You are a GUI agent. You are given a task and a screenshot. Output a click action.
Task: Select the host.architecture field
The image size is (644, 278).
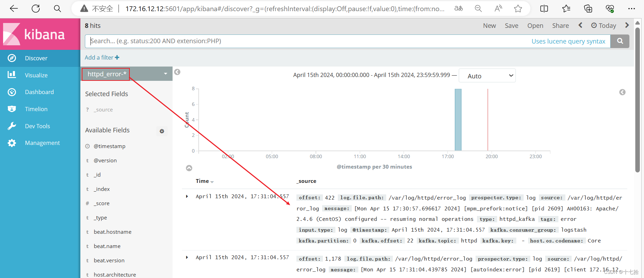115,275
